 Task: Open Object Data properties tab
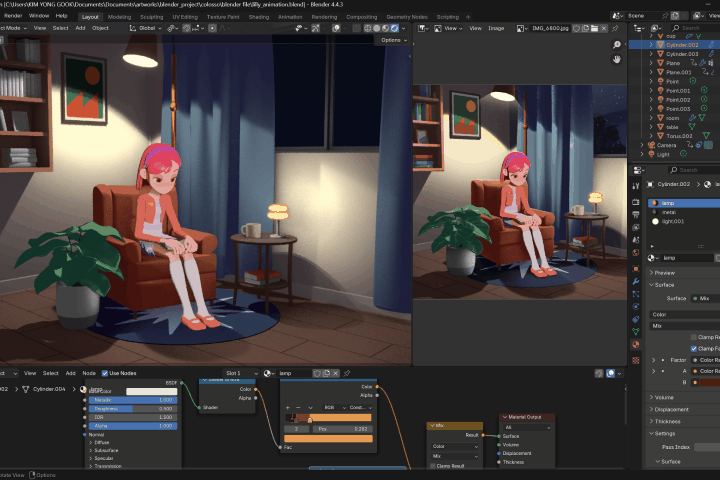[x=636, y=332]
